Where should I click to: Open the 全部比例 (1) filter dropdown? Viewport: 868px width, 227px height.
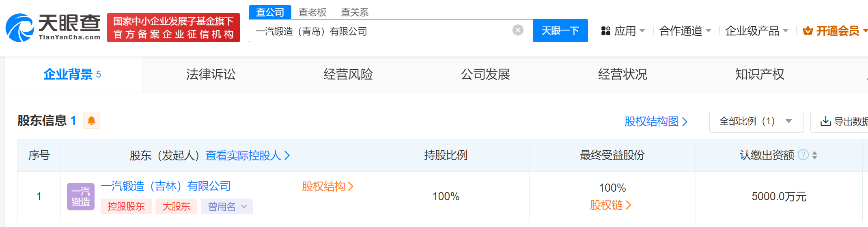tap(756, 121)
